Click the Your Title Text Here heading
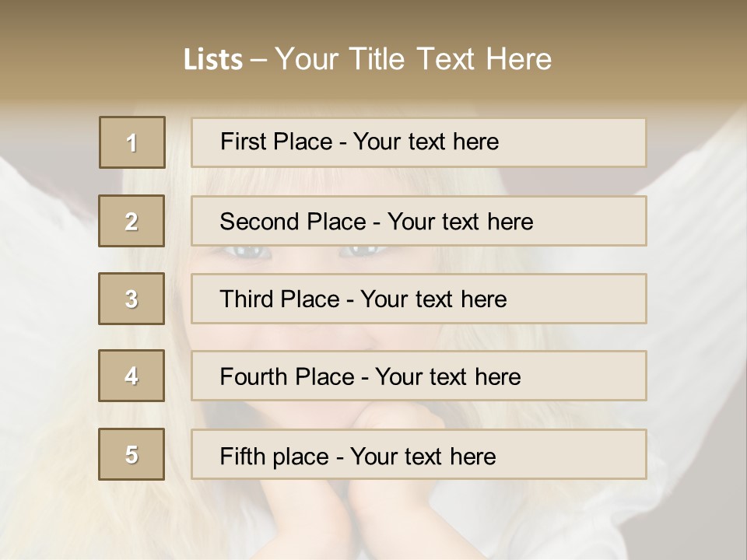Screen dimensions: 747x560 tap(412, 59)
